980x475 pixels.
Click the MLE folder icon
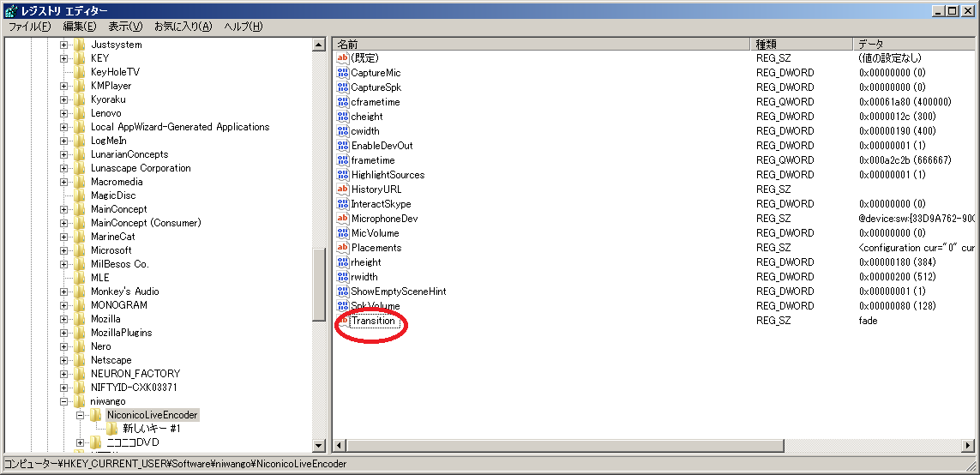point(80,278)
